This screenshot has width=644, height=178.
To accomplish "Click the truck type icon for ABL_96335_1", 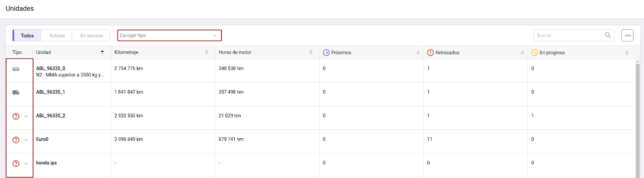I will pos(16,93).
